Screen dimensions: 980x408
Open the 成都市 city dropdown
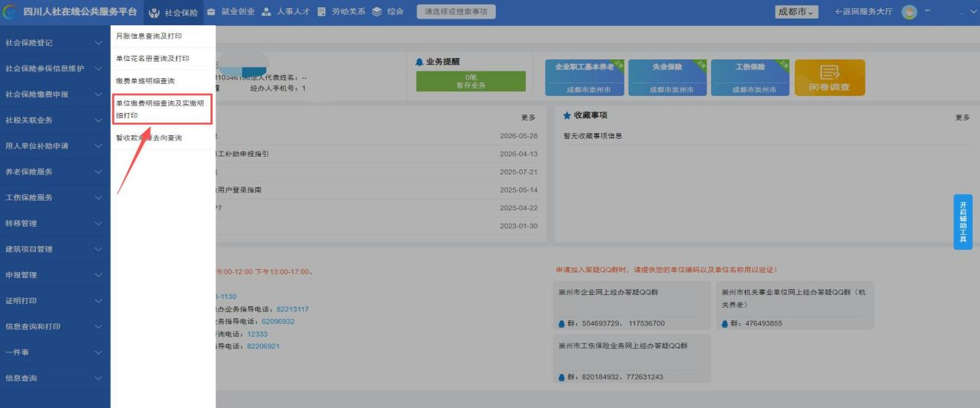coord(796,13)
